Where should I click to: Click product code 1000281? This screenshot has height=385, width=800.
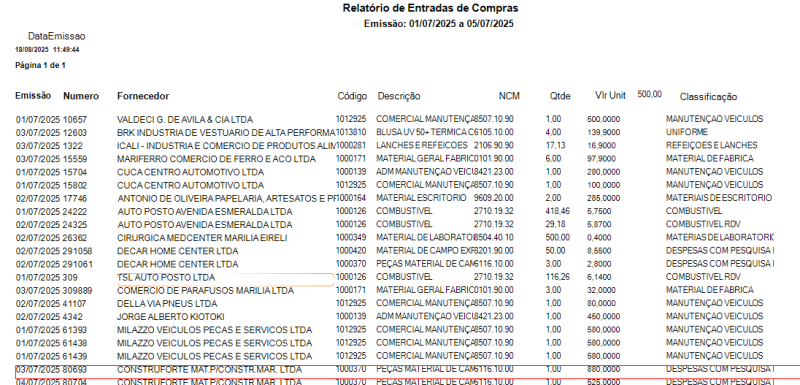point(351,145)
